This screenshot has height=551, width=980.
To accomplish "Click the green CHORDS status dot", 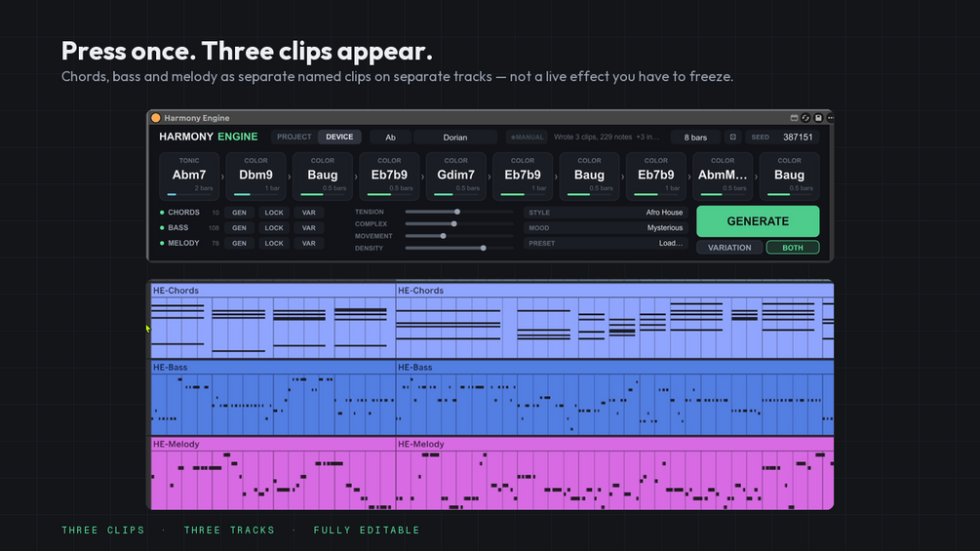I will 162,213.
